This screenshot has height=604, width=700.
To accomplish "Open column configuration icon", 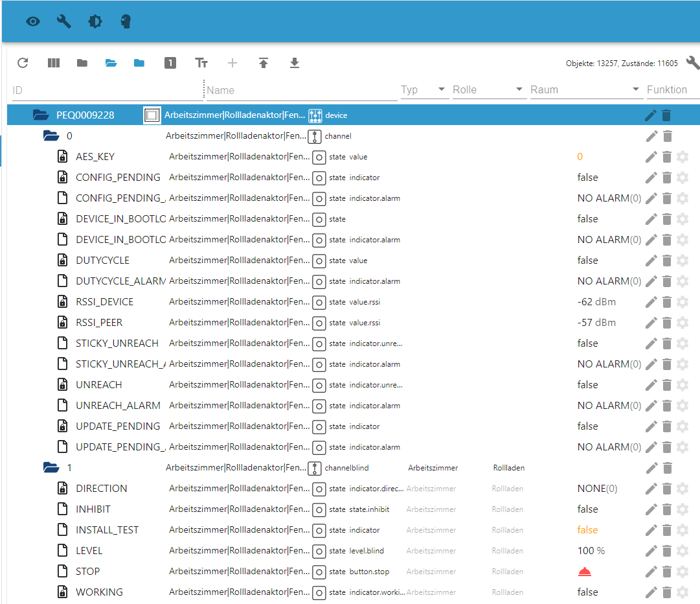I will click(x=54, y=63).
